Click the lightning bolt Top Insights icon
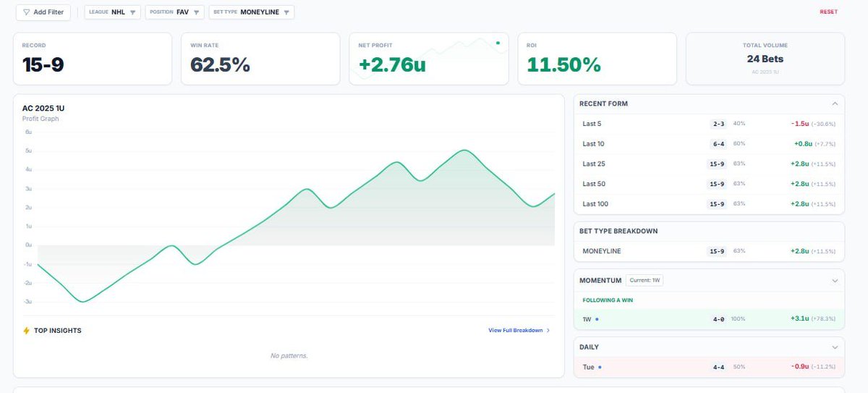 (x=27, y=331)
